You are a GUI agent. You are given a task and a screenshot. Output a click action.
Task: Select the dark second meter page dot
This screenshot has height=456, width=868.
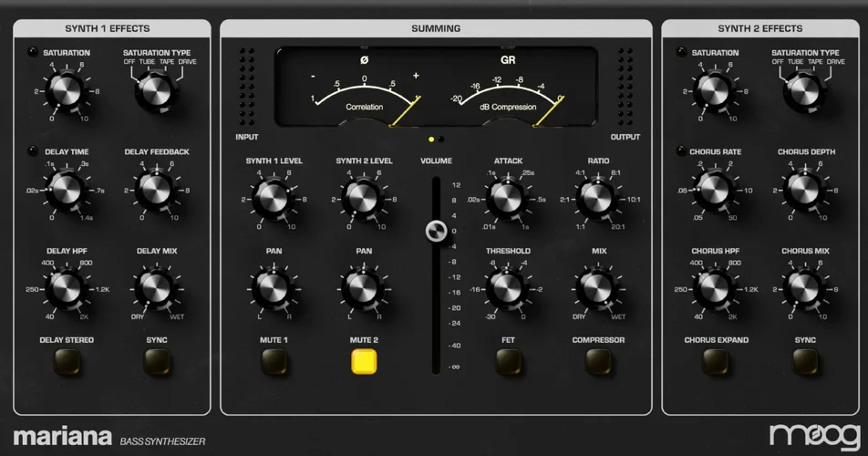tap(441, 140)
